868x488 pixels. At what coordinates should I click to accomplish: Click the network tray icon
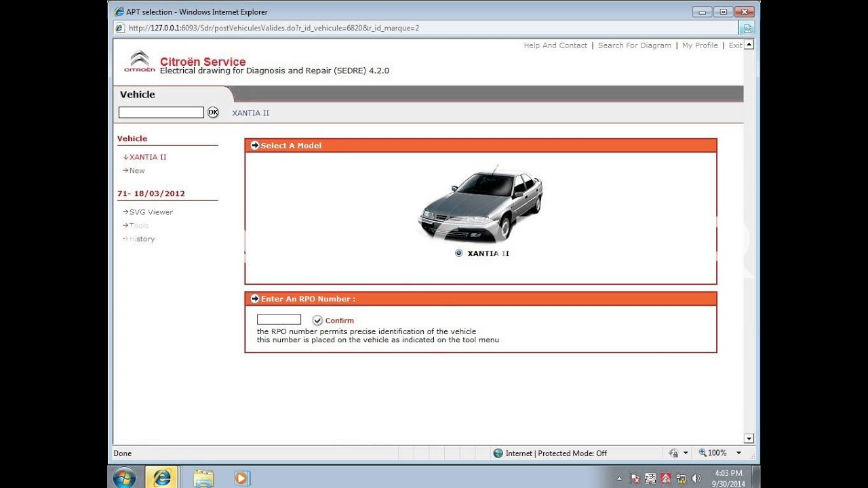tap(681, 479)
